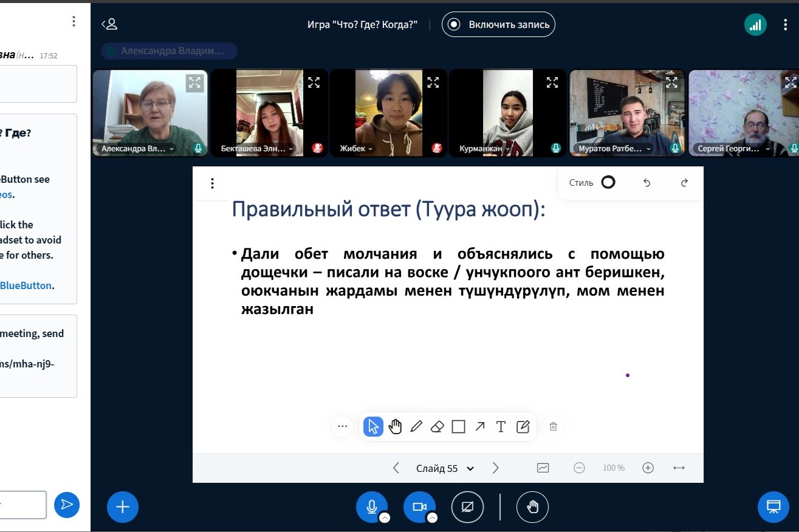Choose the Hand pan tool
This screenshot has width=799, height=532.
pyautogui.click(x=395, y=427)
